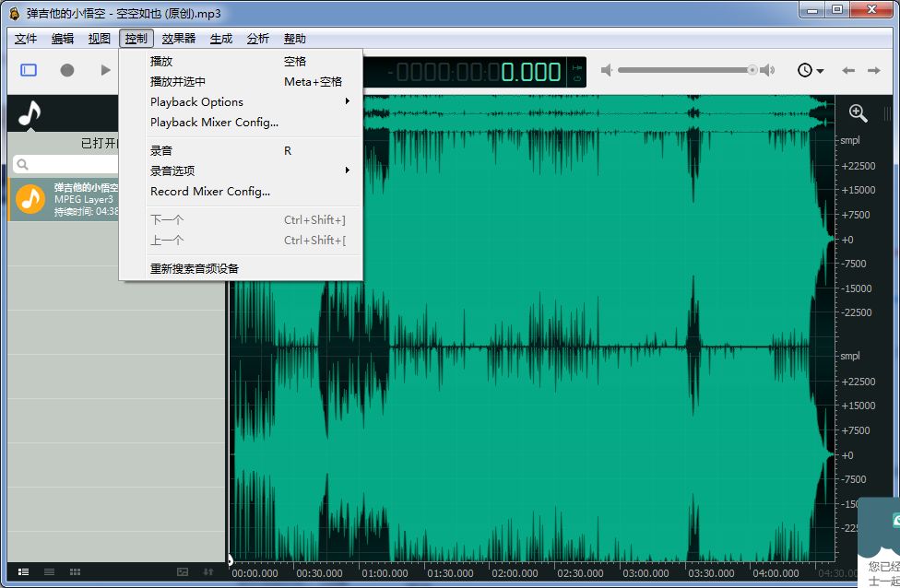Open the 帮助 menu

coord(294,39)
